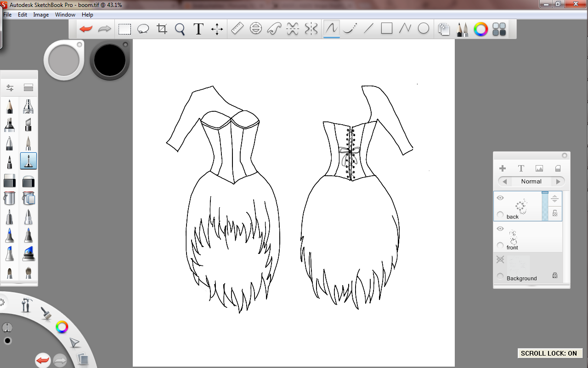Activate the Crop tool
The width and height of the screenshot is (588, 368).
(162, 29)
